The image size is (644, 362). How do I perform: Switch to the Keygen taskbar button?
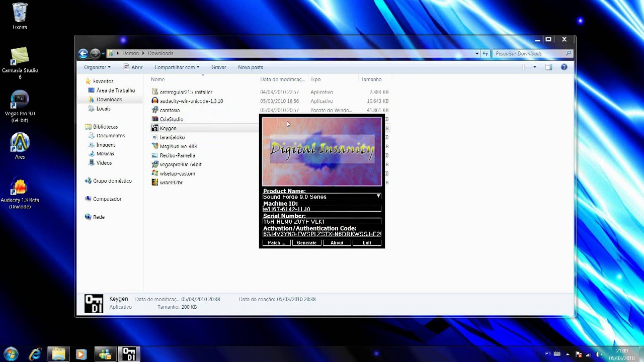129,354
